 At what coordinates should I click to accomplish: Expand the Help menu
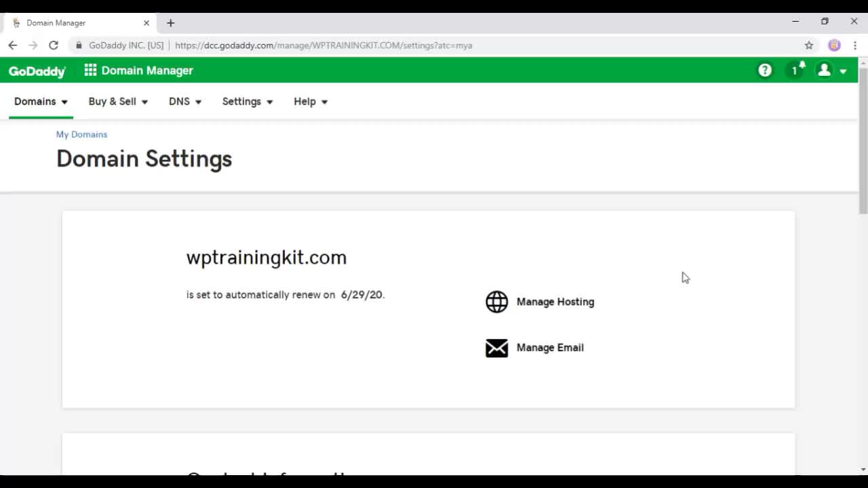pos(311,102)
